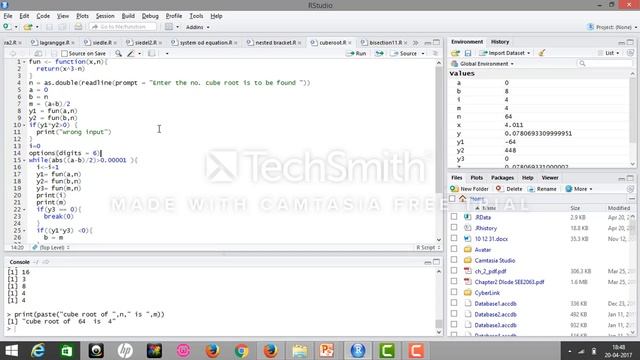The width and height of the screenshot is (640, 360).
Task: Open the Debug menu
Action: 150,16
